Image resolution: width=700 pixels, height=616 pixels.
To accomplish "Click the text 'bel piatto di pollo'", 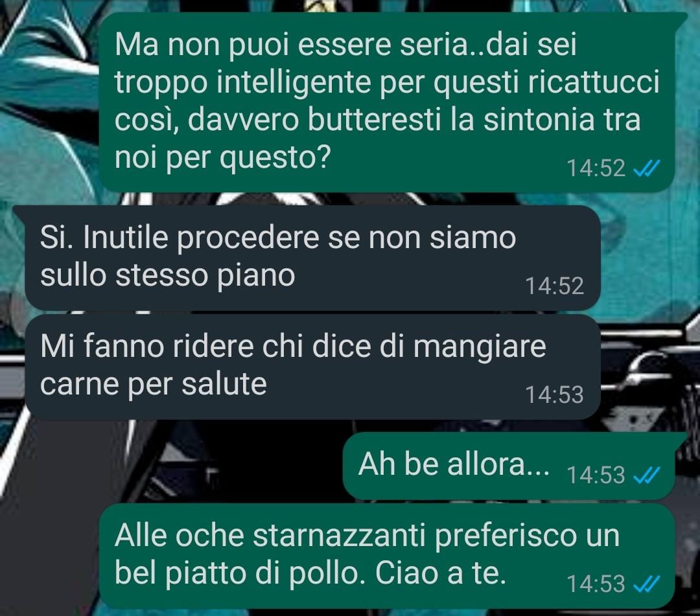I will (x=237, y=573).
